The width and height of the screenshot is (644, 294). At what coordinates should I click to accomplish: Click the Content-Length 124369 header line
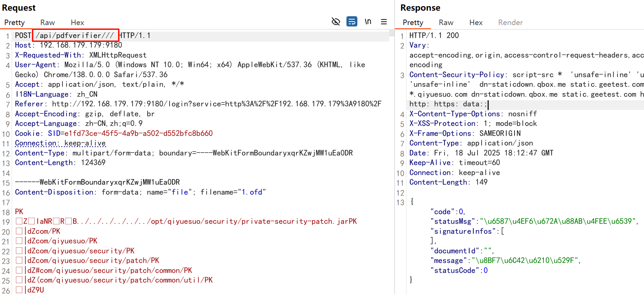coord(60,162)
